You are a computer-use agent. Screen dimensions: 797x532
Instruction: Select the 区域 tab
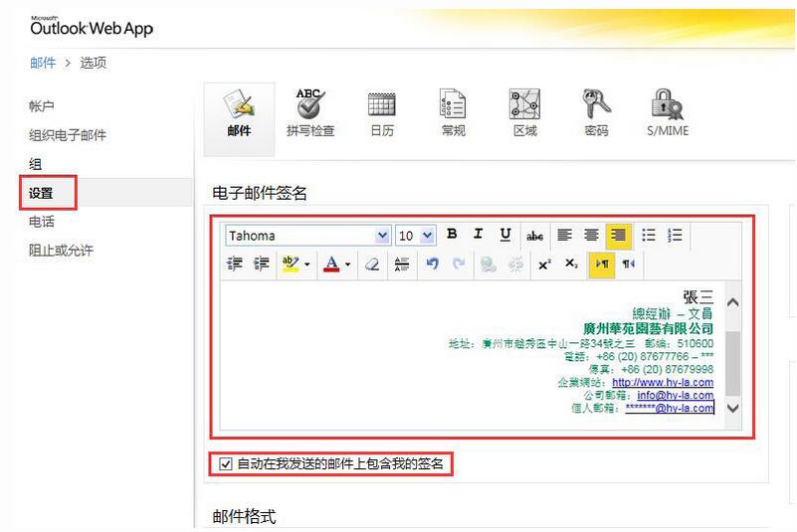524,113
